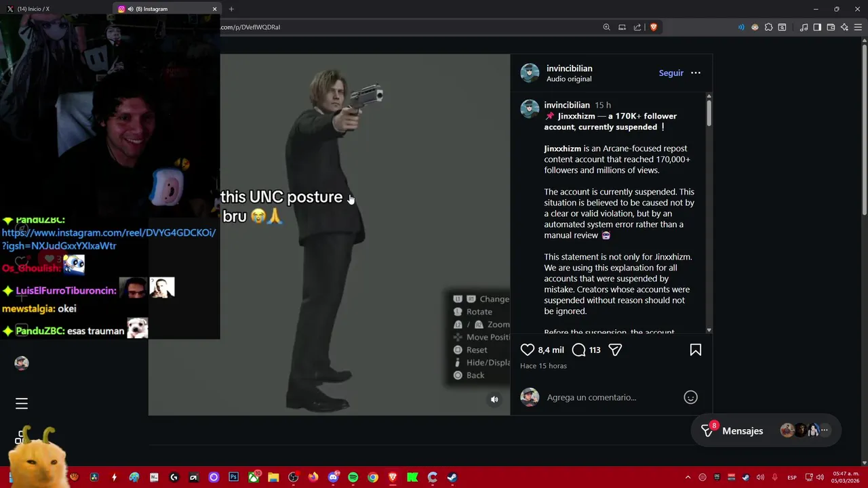
Task: Open Photoshop from the taskbar
Action: click(233, 477)
